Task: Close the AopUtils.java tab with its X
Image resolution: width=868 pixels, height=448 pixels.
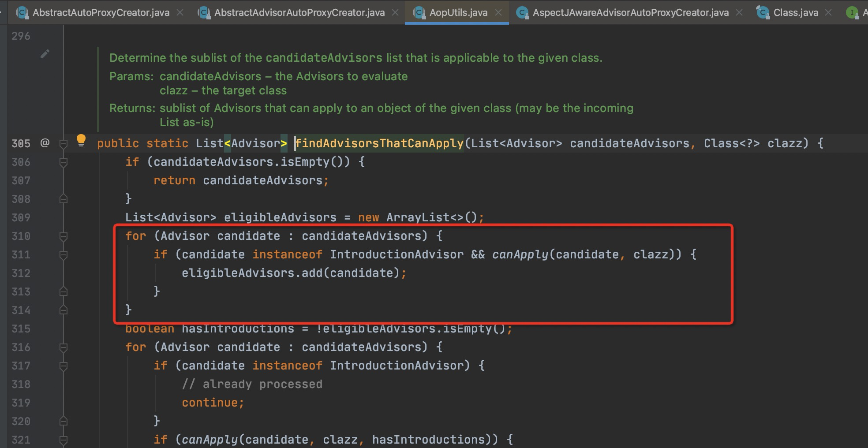Action: point(498,12)
